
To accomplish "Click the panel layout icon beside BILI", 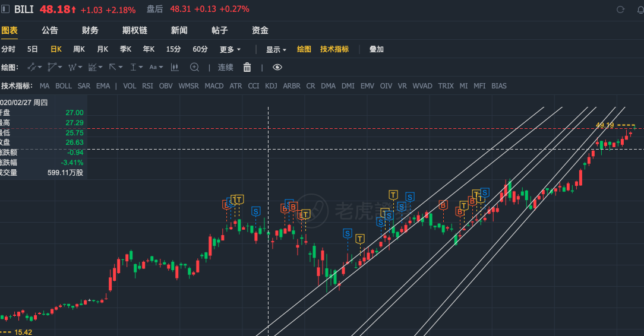I will coord(5,9).
